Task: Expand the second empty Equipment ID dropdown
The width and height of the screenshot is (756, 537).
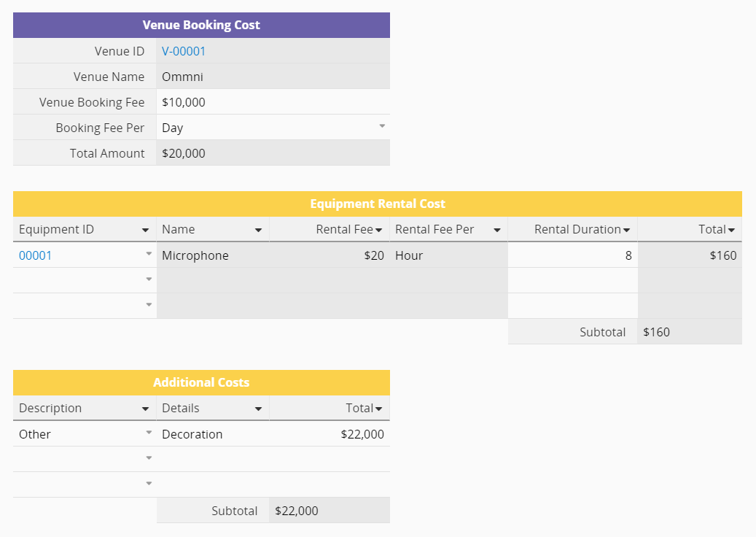Action: 149,305
